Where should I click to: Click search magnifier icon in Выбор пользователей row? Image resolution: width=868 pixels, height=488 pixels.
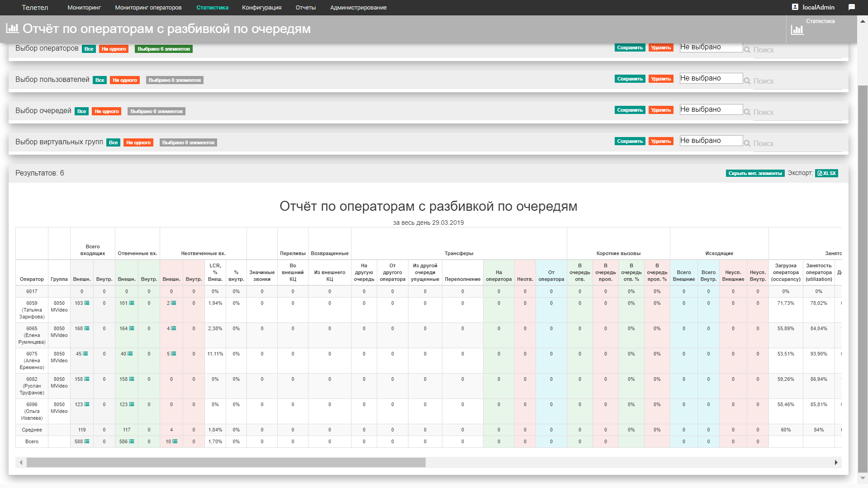coord(747,81)
